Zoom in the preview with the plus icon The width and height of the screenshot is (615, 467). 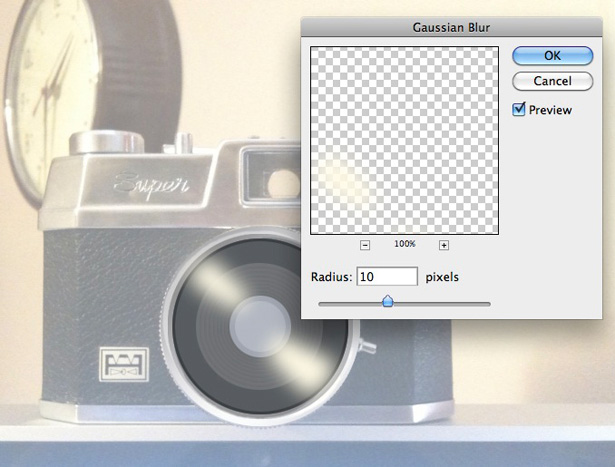(x=444, y=245)
